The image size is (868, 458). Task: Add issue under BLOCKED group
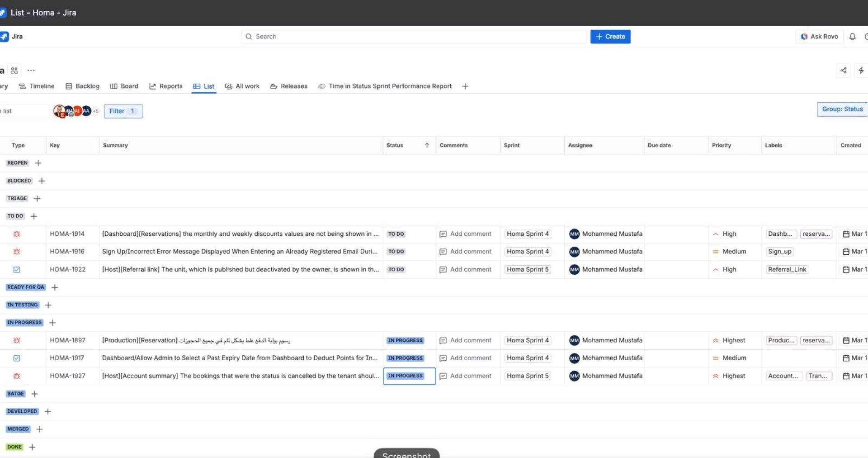[42, 181]
